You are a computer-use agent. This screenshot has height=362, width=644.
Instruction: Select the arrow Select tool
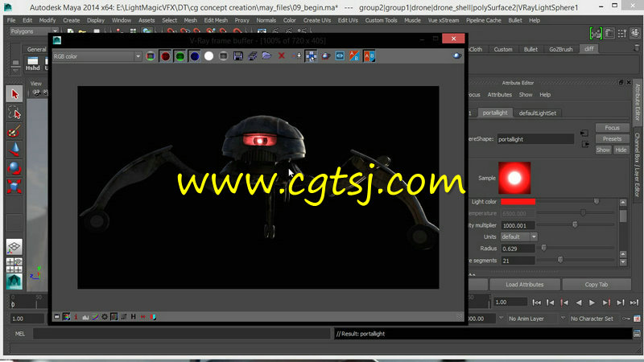[14, 94]
